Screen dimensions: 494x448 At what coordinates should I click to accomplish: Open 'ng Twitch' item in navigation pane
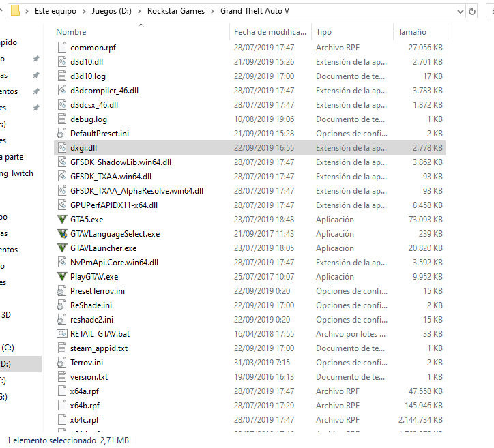(x=16, y=173)
